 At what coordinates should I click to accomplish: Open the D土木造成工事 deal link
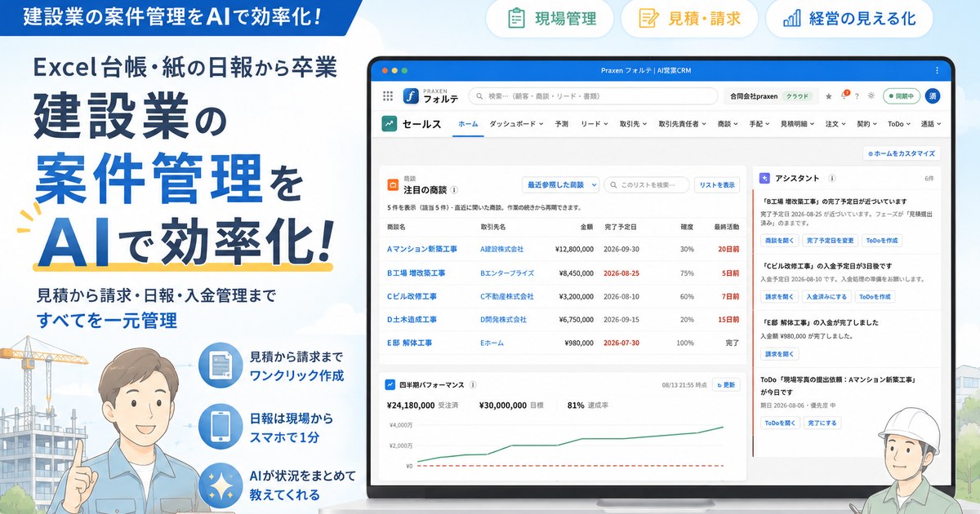(x=412, y=320)
